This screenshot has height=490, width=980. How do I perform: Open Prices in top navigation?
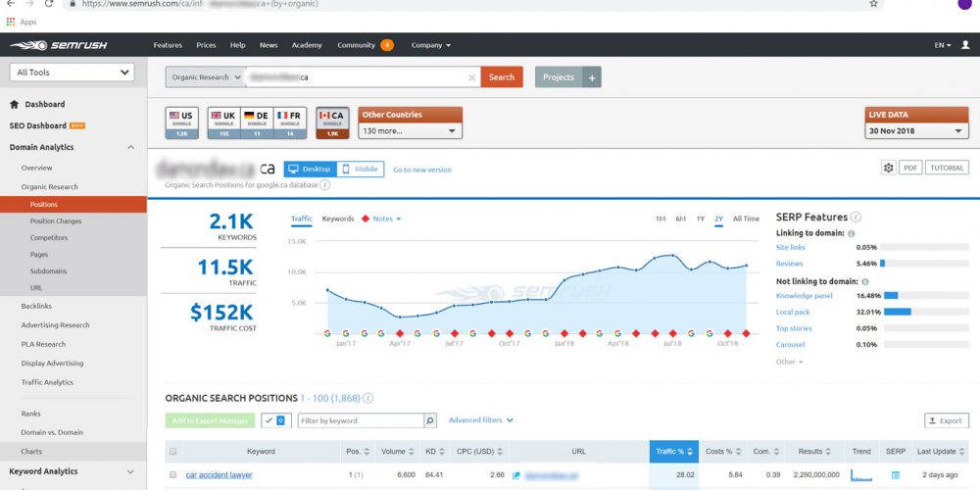coord(206,45)
